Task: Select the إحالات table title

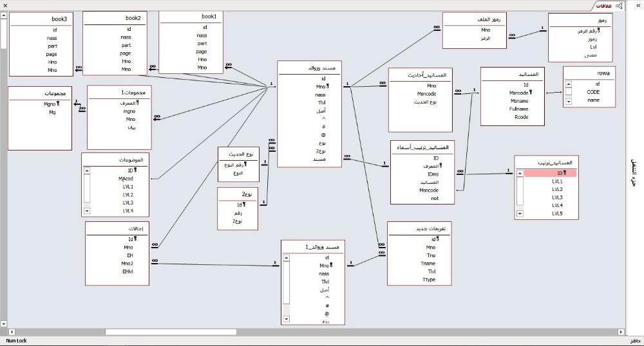Action: point(136,229)
